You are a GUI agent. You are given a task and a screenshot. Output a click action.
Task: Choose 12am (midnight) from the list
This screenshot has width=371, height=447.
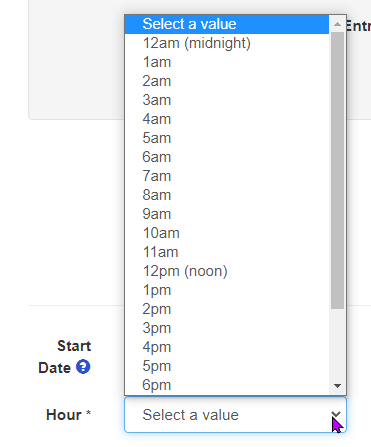pyautogui.click(x=227, y=43)
